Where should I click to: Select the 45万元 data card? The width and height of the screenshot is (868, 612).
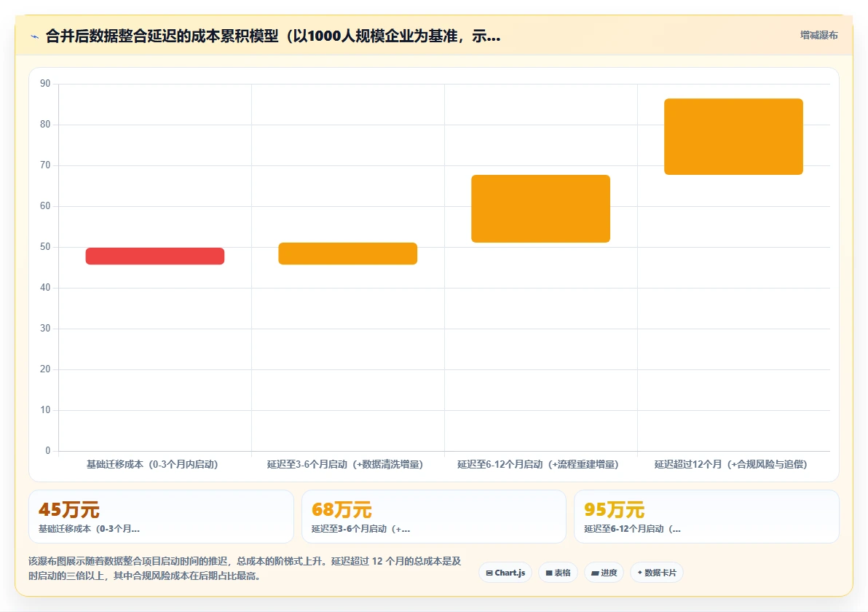(161, 516)
